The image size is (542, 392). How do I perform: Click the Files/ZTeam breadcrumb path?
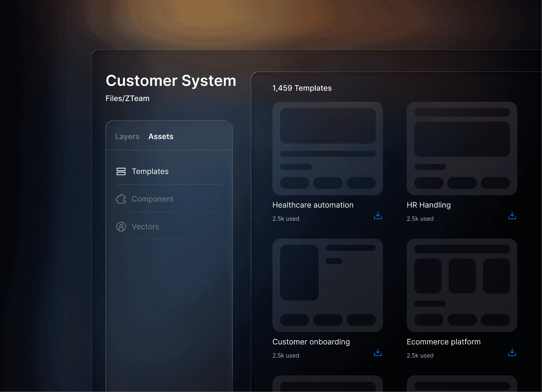pyautogui.click(x=127, y=98)
